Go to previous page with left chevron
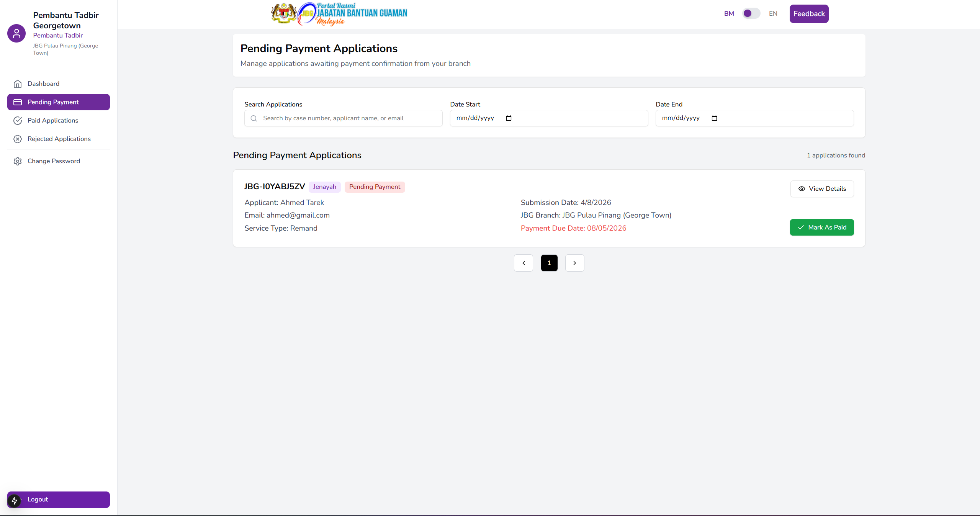The width and height of the screenshot is (980, 516). (x=524, y=263)
